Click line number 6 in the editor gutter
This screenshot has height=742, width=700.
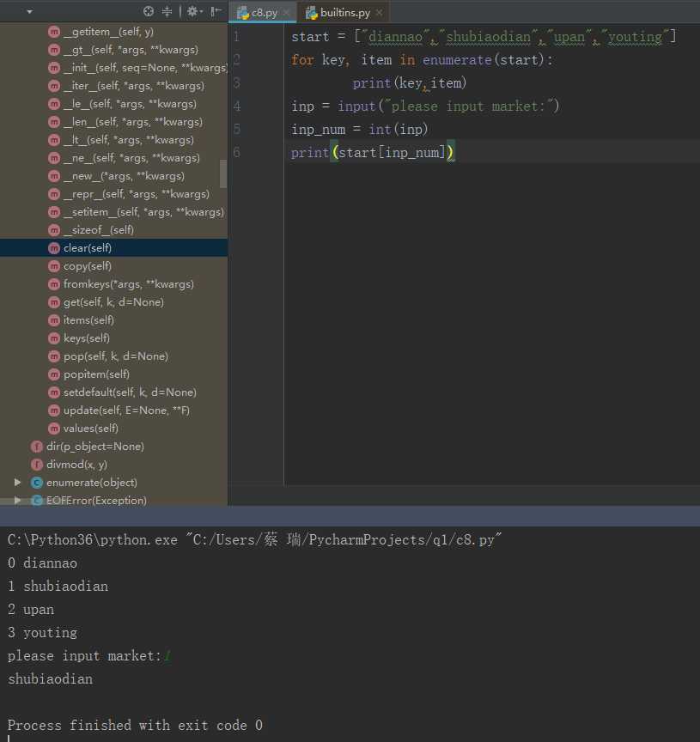coord(237,152)
